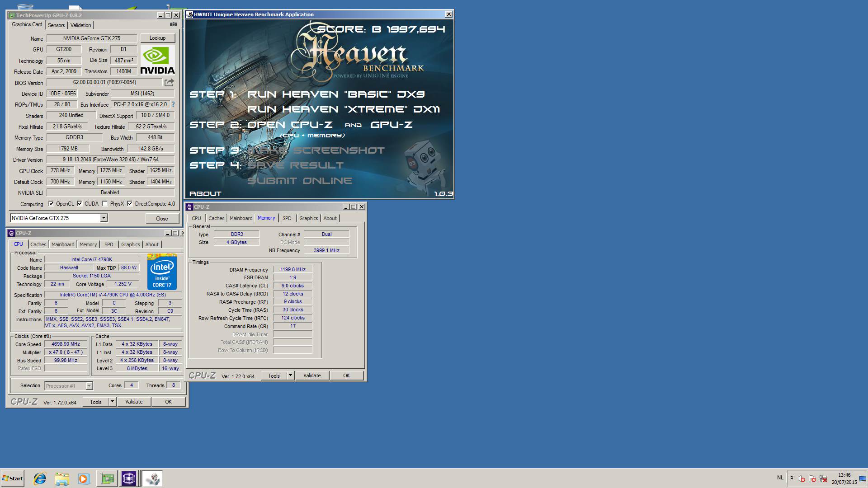
Task: Open Internet Explorer from the taskbar
Action: click(40, 479)
